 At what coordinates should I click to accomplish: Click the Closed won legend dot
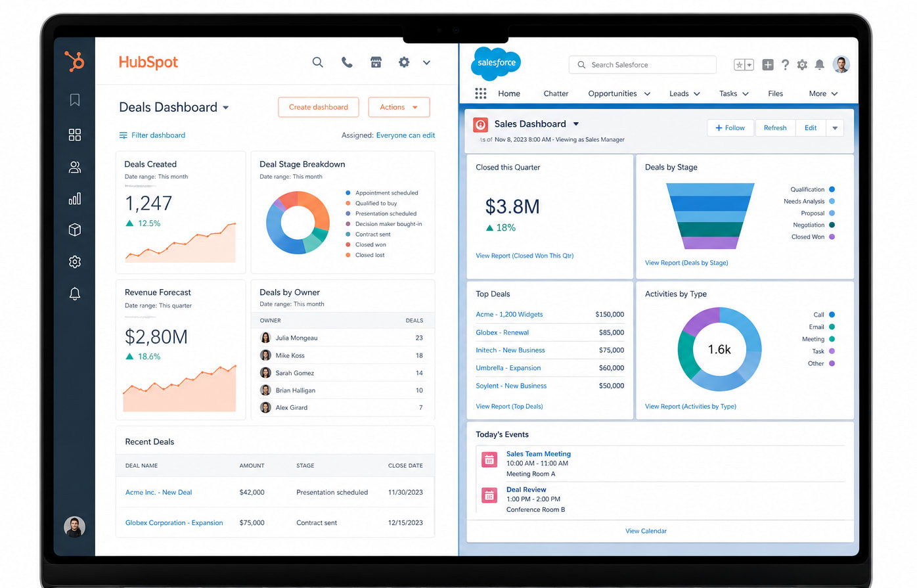point(348,244)
